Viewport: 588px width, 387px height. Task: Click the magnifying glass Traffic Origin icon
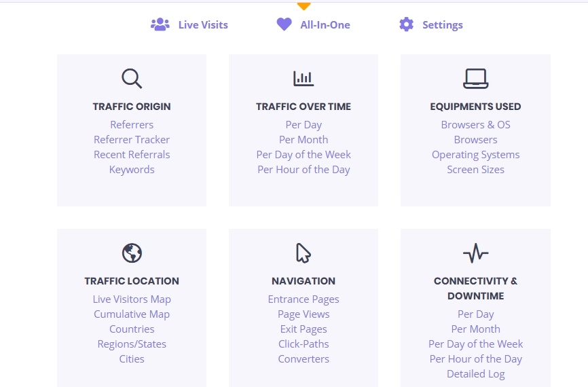132,79
